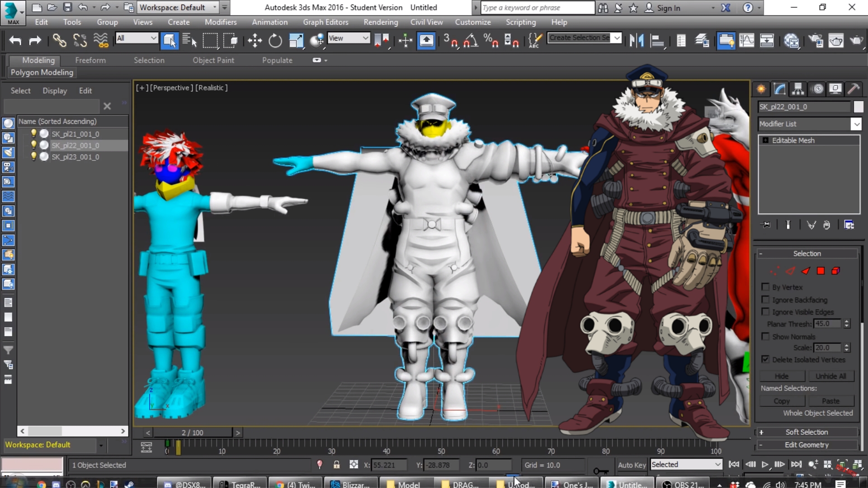Switch to the Object Paint ribbon tab
Image resolution: width=868 pixels, height=488 pixels.
click(x=213, y=60)
